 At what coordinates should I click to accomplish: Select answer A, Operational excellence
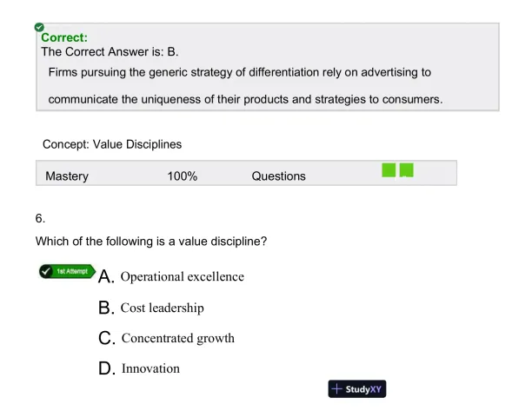(183, 276)
